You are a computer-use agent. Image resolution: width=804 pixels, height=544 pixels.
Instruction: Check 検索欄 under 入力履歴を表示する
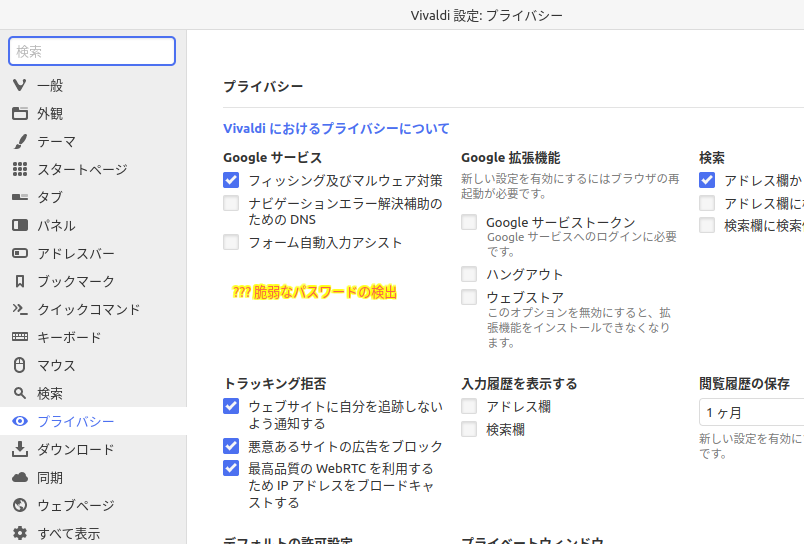469,429
